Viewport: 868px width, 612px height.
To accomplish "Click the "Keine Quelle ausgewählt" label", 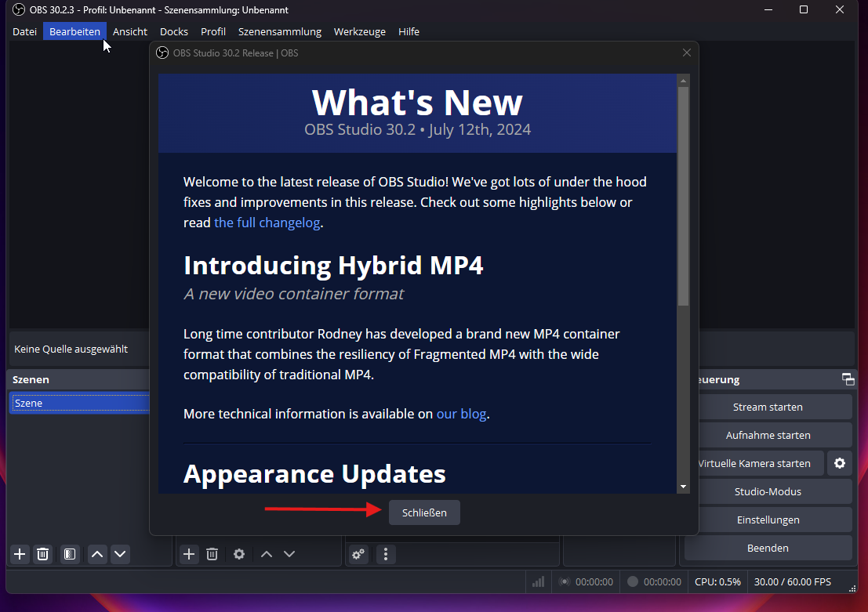I will (x=71, y=349).
